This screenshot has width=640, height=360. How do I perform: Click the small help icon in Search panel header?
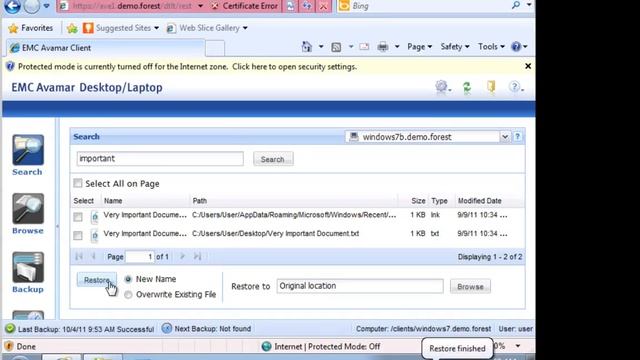pos(517,137)
